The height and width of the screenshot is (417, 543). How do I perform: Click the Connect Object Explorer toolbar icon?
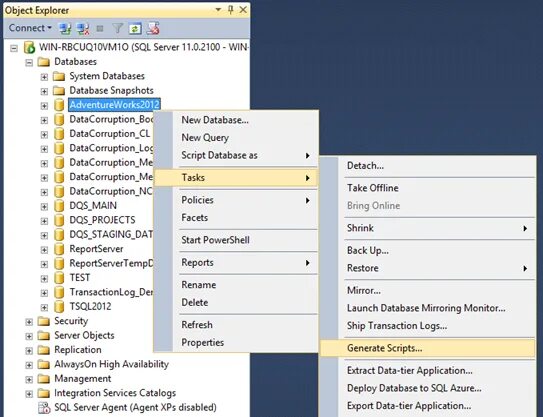point(65,28)
